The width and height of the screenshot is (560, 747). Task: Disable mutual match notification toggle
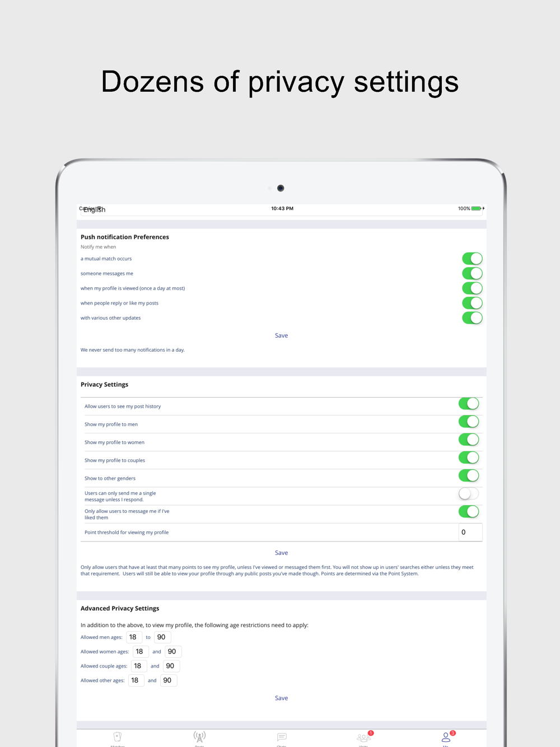pos(472,259)
